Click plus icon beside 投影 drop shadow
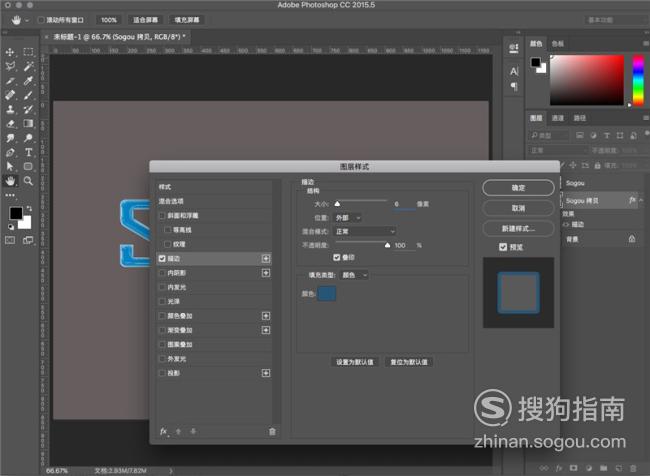Image resolution: width=650 pixels, height=476 pixels. click(x=266, y=373)
